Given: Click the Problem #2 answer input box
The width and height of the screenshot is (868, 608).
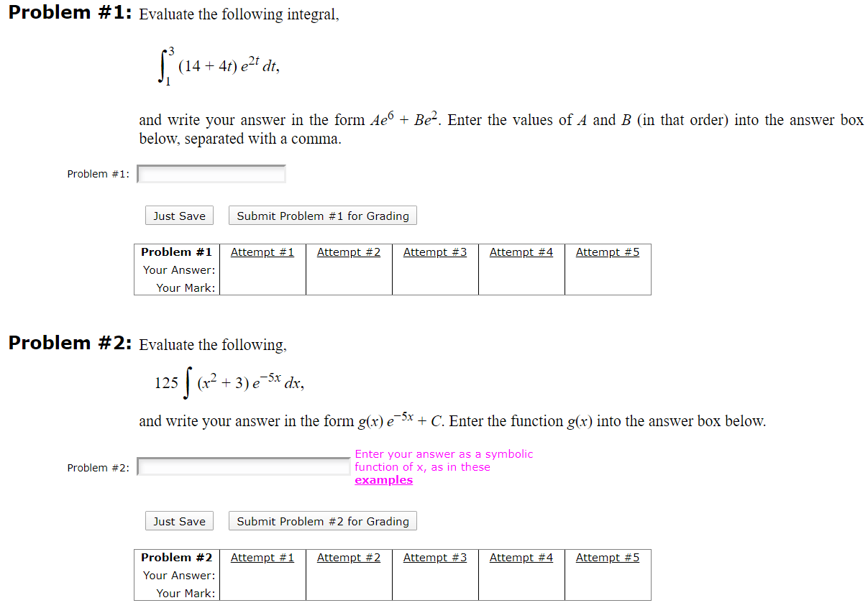Looking at the screenshot, I should [x=242, y=466].
